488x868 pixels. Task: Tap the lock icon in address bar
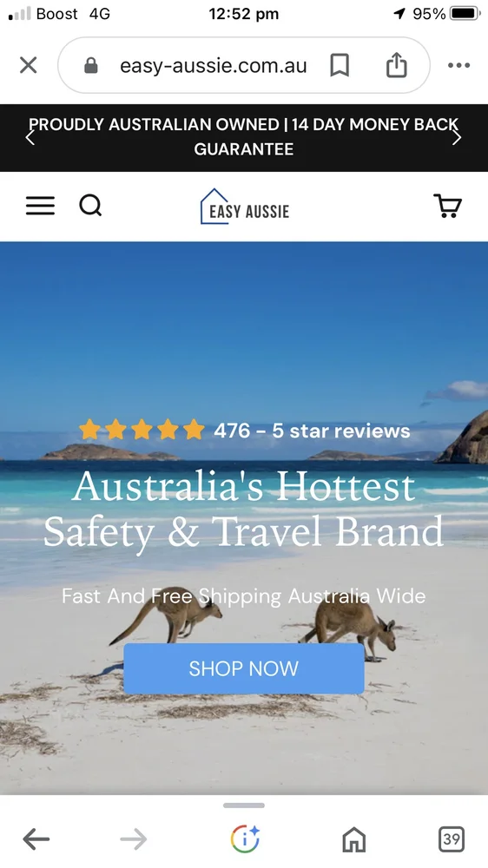(x=91, y=66)
